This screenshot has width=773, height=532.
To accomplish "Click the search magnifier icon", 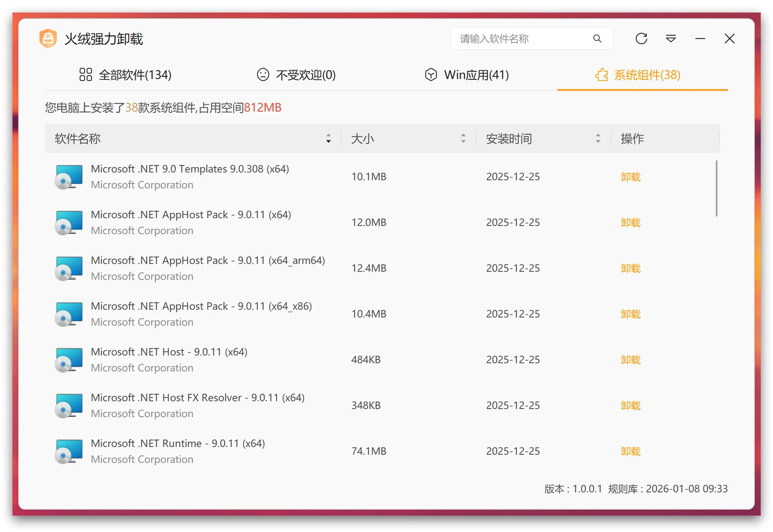I will [x=597, y=39].
